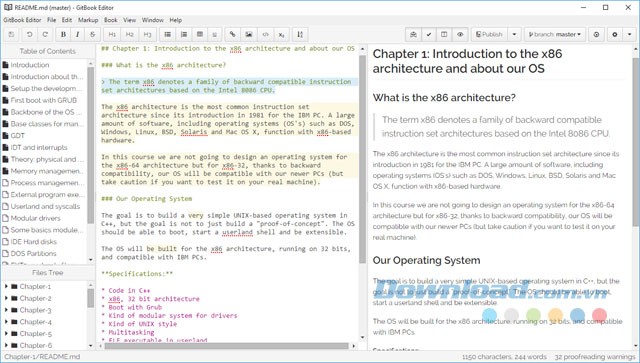
Task: Toggle the checkmark proofreading button
Action: (x=429, y=34)
